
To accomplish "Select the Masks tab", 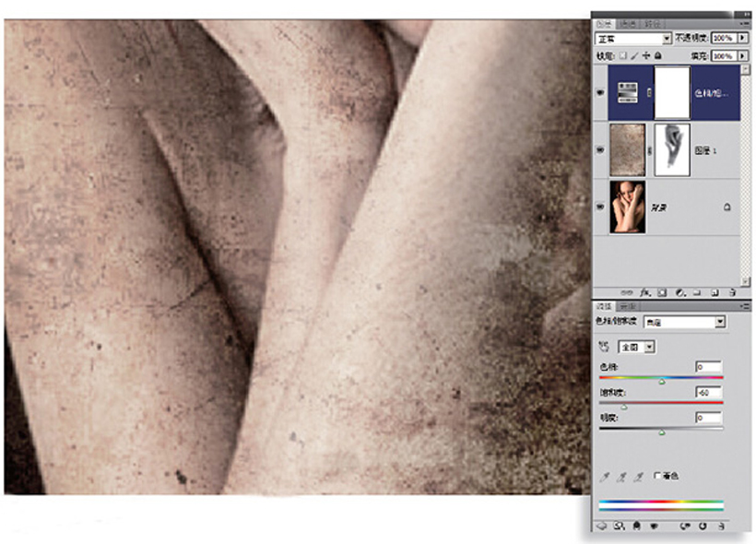I will click(x=627, y=306).
